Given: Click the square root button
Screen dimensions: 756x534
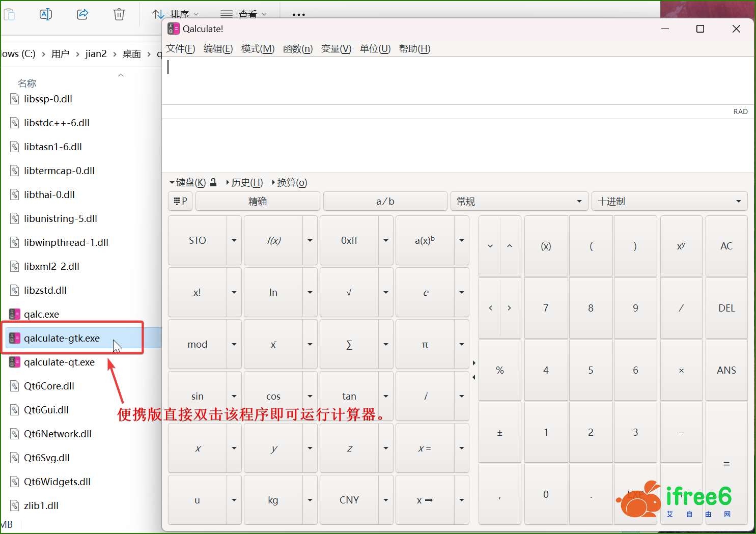Looking at the screenshot, I should coord(349,292).
